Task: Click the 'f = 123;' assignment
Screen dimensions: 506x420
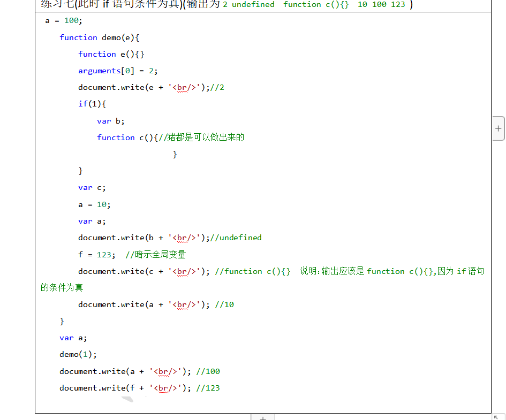Action: 96,255
